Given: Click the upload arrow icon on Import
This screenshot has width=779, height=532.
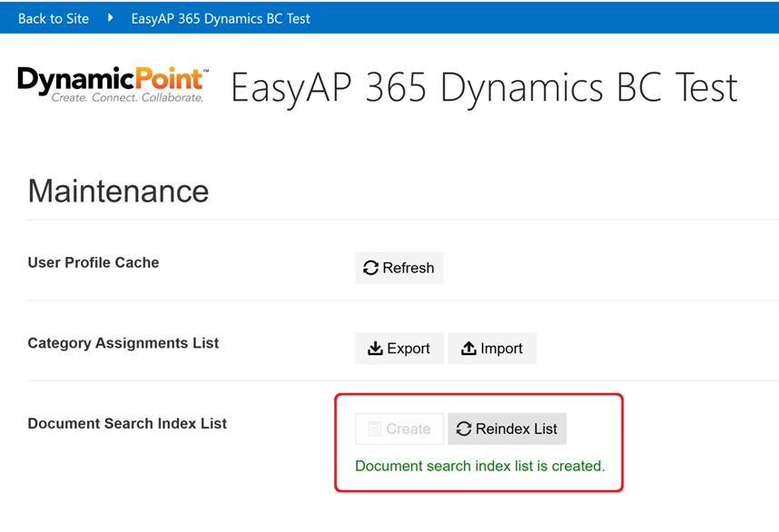Looking at the screenshot, I should [x=468, y=349].
